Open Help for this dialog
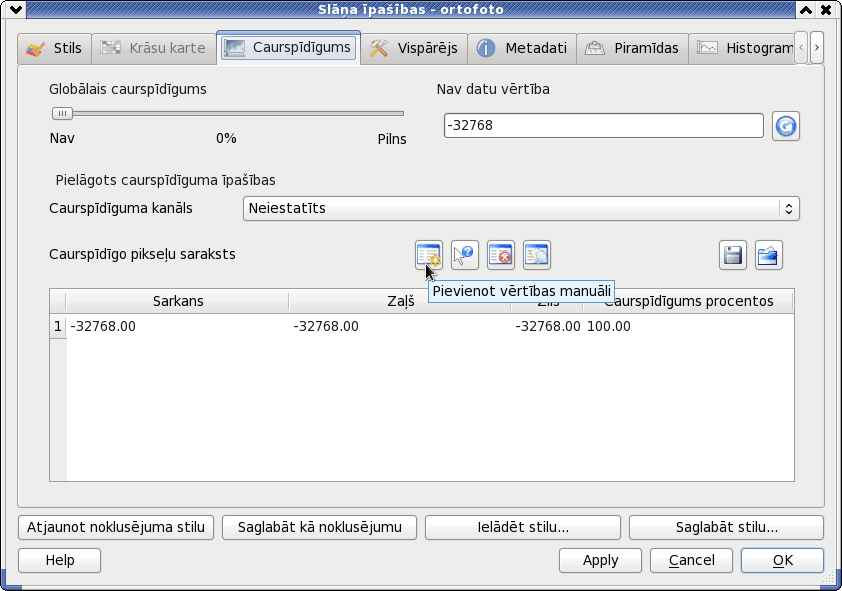The height and width of the screenshot is (591, 842). point(60,560)
